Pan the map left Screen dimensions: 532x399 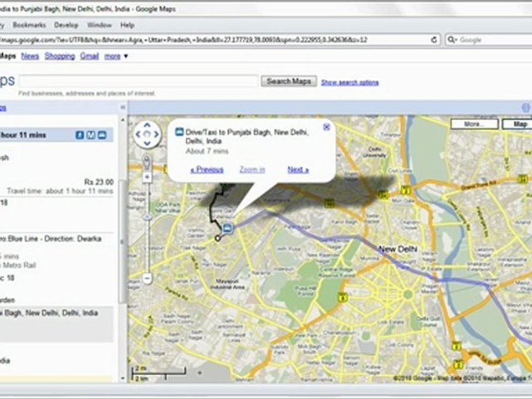(138, 134)
